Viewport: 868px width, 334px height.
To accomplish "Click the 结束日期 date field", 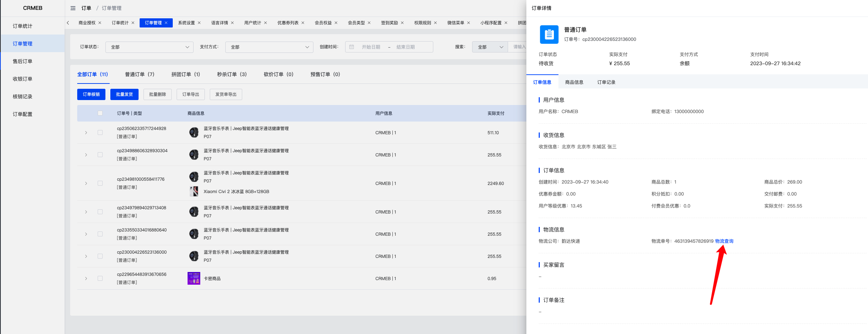I will click(x=405, y=47).
